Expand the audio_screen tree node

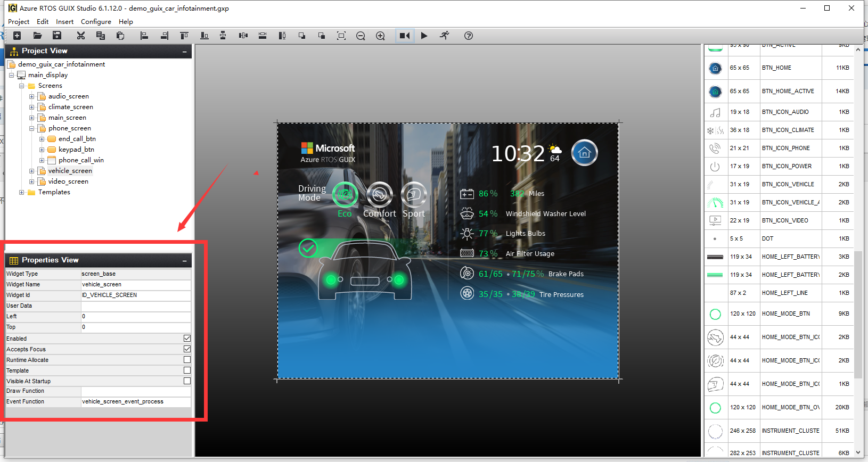pyautogui.click(x=31, y=96)
